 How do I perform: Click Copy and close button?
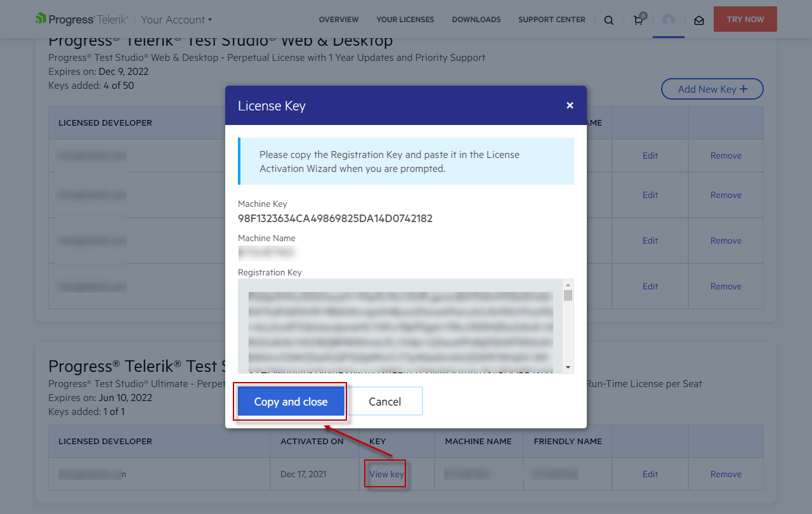coord(291,402)
